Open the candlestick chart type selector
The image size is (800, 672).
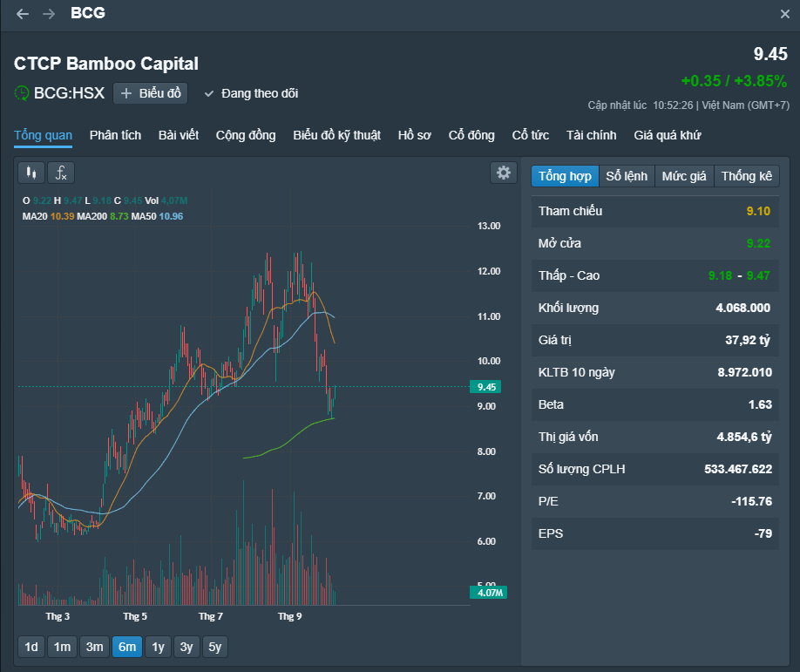[31, 173]
